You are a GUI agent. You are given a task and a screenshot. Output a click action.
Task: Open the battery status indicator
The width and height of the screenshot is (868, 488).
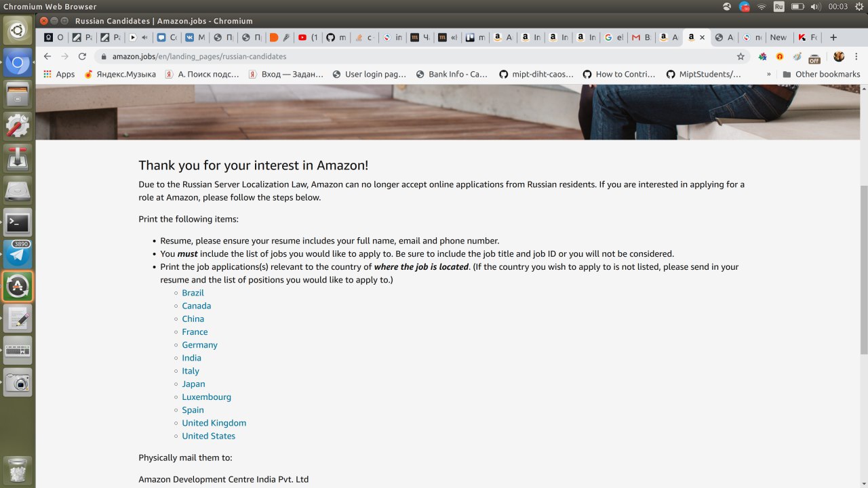coord(797,6)
